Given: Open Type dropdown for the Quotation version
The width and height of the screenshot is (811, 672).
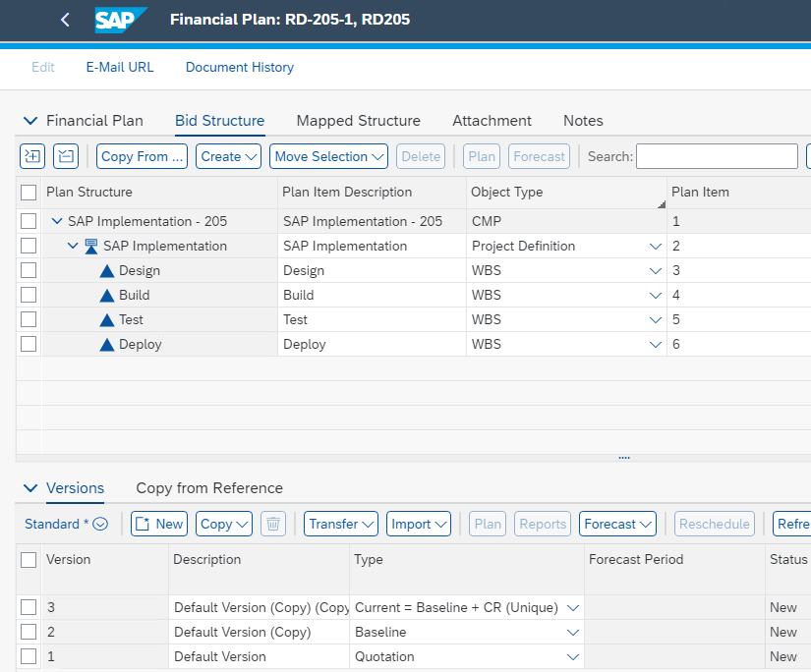Looking at the screenshot, I should click(572, 657).
